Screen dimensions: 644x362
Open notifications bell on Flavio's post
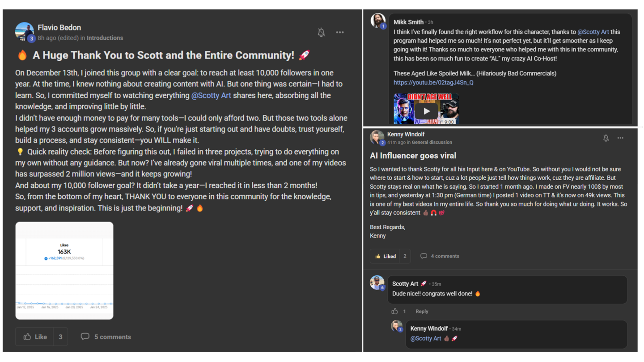click(x=321, y=32)
